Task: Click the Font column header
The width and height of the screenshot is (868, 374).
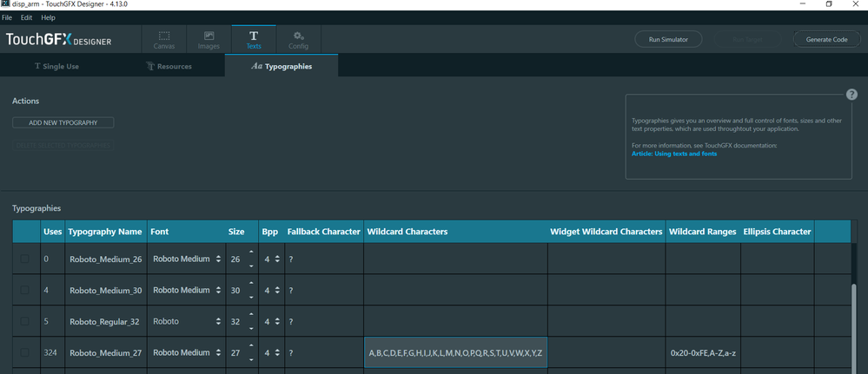Action: coord(186,232)
